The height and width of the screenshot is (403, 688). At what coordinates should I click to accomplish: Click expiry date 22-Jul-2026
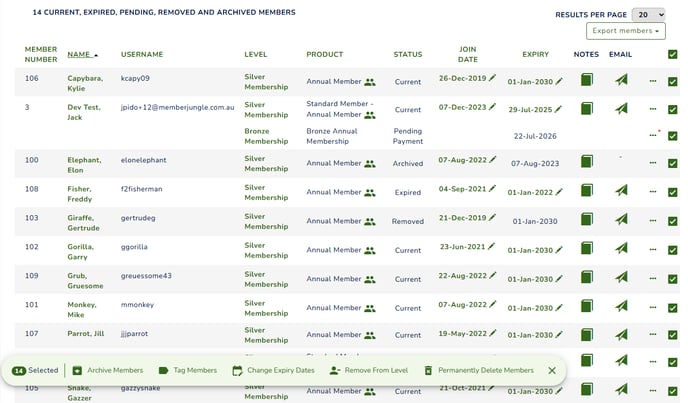(535, 136)
